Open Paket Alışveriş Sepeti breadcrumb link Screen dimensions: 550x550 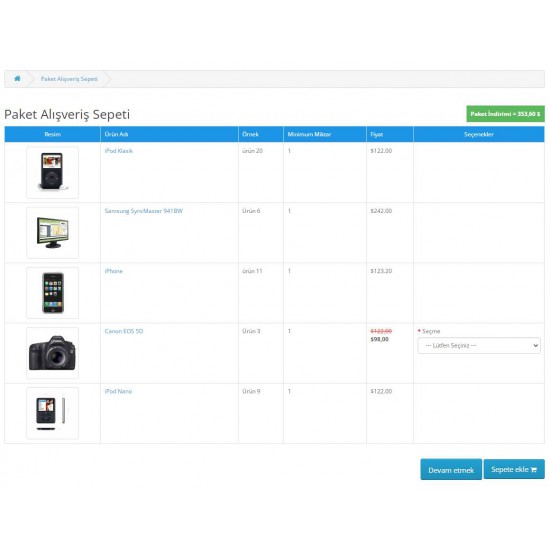click(69, 79)
